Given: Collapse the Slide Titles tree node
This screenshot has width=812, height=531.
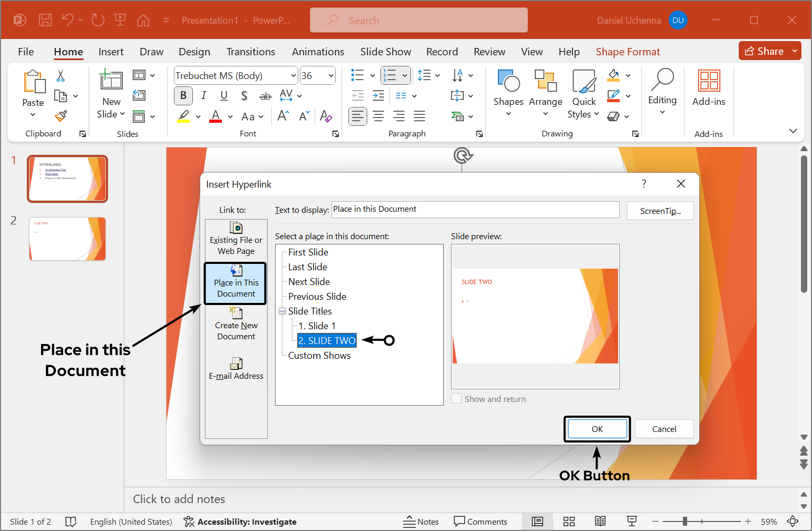Looking at the screenshot, I should pos(282,311).
